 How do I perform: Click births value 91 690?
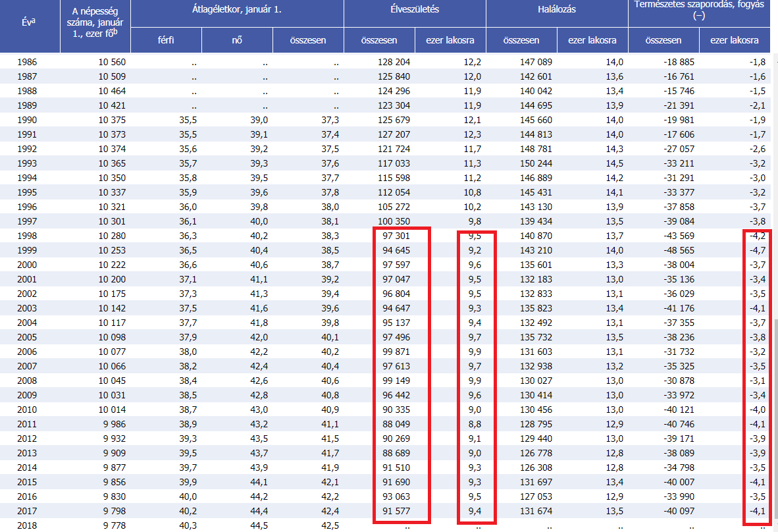point(396,482)
